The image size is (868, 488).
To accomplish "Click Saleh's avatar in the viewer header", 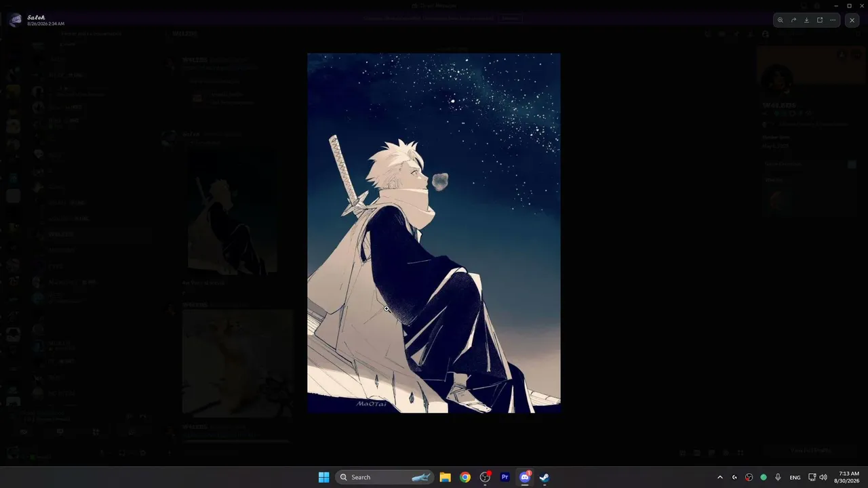I will pos(16,20).
